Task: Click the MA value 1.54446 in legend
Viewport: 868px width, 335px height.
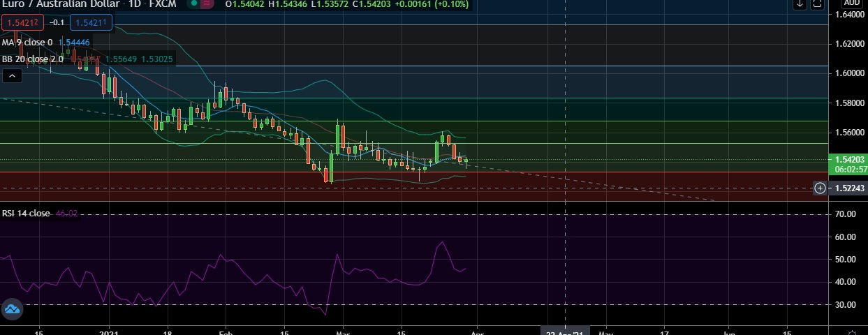Action: tap(73, 42)
